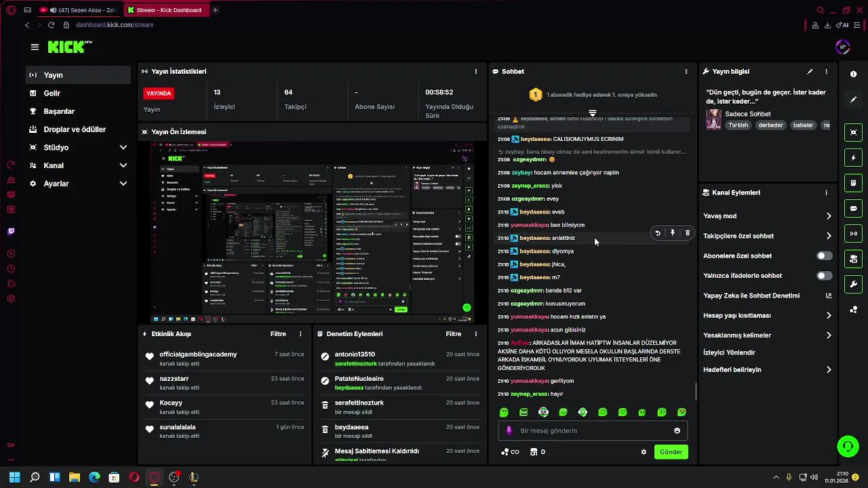Reply to the hovered chat message with the arrow icon
The image size is (868, 488).
pos(657,233)
